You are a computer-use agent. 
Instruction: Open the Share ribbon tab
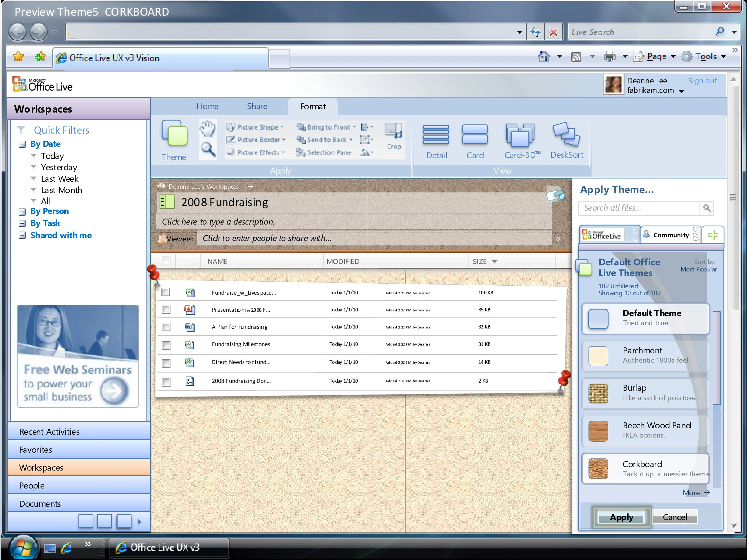coord(257,106)
